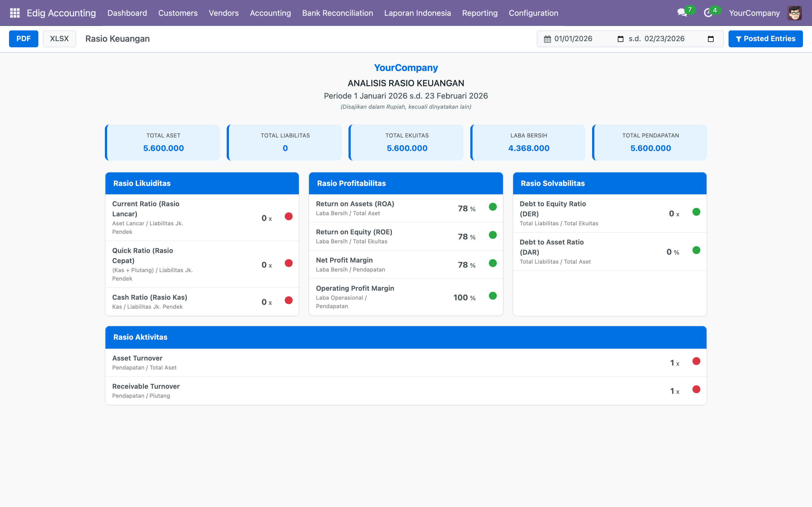This screenshot has height=507, width=812.
Task: Click green indicator dot for Return on Assets
Action: 493,207
